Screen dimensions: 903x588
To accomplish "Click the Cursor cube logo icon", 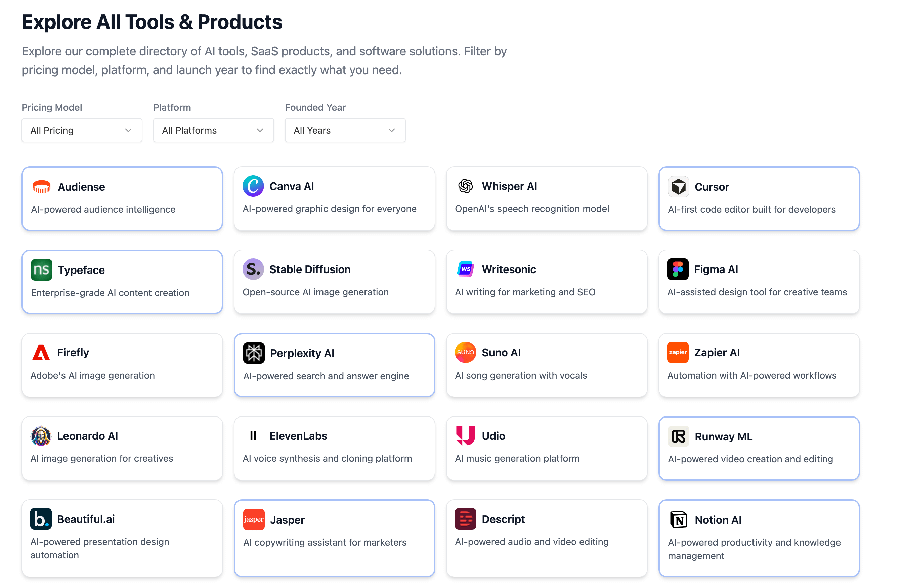I will 678,187.
